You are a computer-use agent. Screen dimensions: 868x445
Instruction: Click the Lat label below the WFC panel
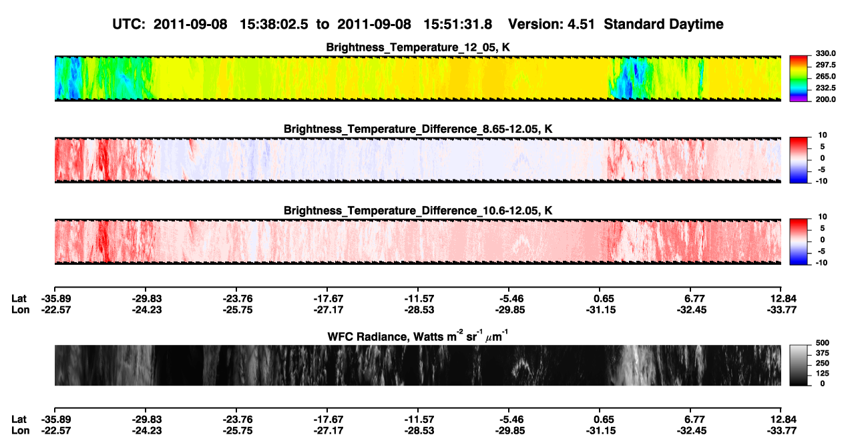tap(18, 419)
